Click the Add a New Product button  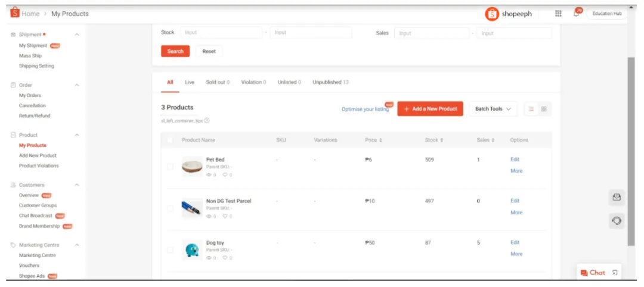pos(430,109)
